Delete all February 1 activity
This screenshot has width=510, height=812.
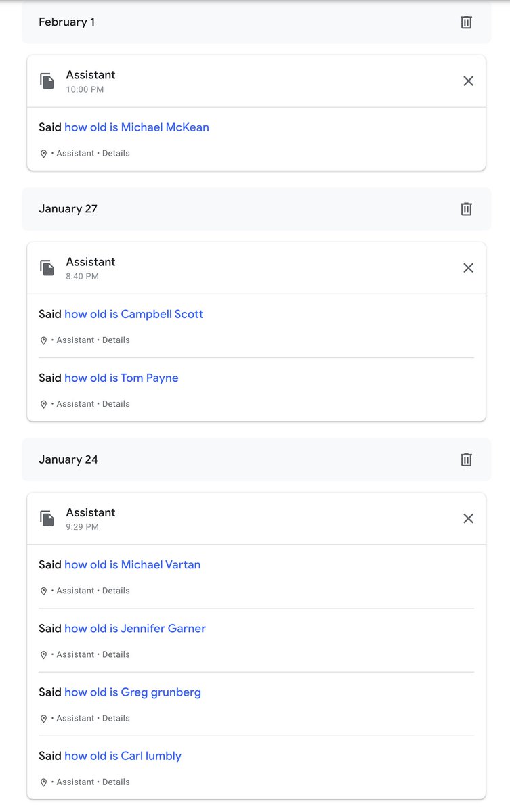[x=466, y=22]
